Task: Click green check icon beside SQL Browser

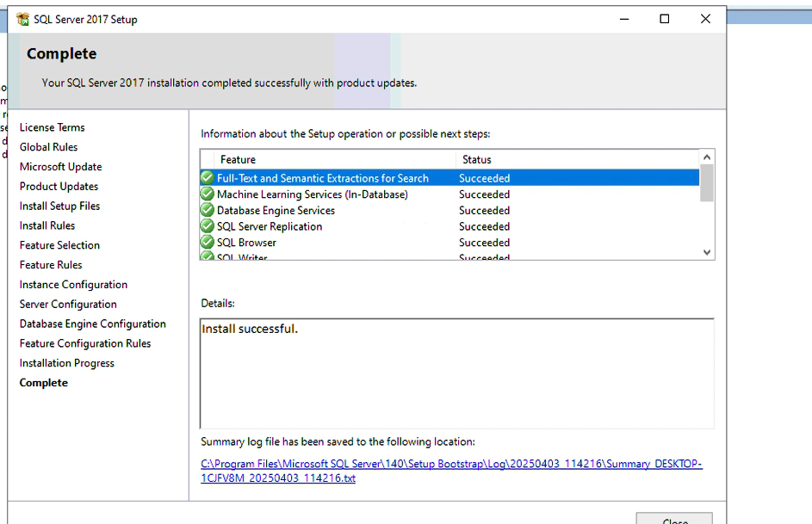Action: tap(208, 242)
